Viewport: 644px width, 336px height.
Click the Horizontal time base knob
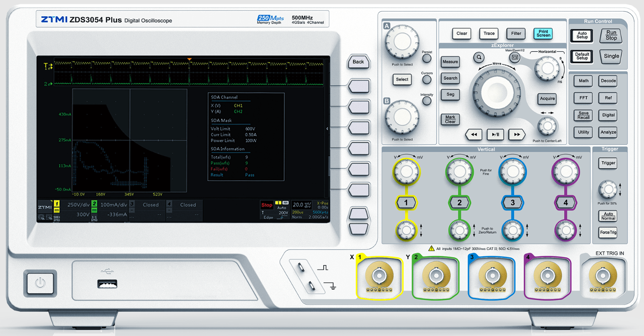(547, 69)
